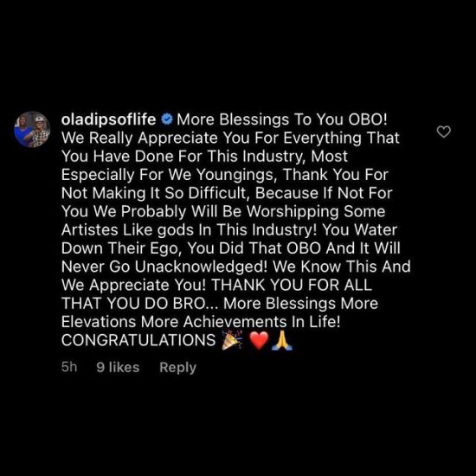Screen dimensions: 476x476
Task: Click the praying hands emoji
Action: (x=282, y=341)
